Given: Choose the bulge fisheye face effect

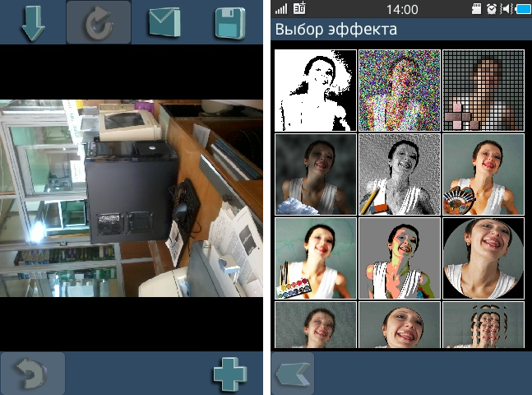Looking at the screenshot, I should point(400,325).
